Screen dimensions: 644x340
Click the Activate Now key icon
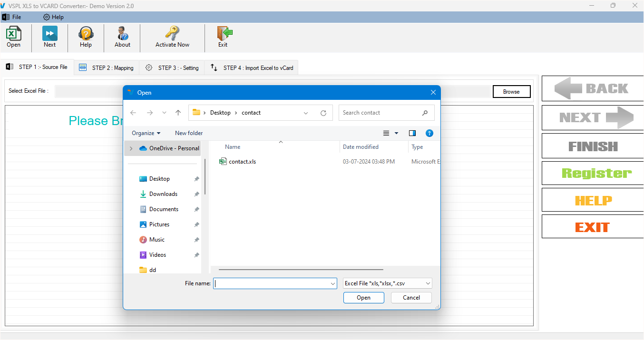[172, 34]
